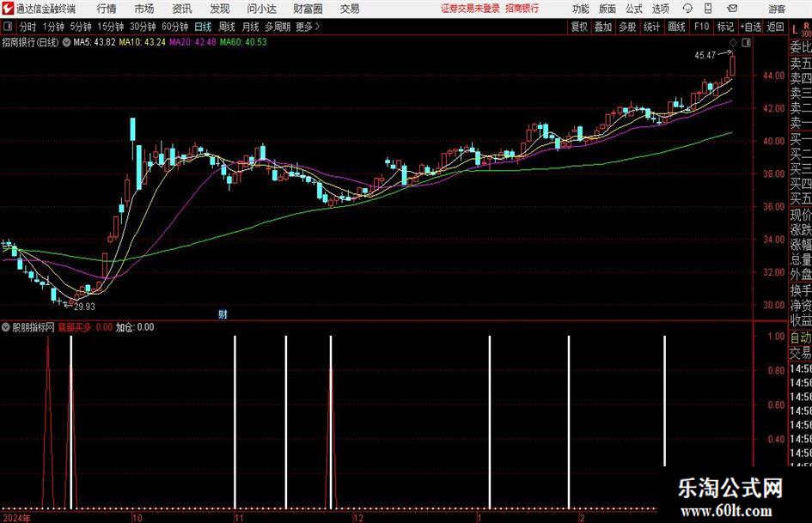Click the 委比 row in quote panel

801,47
